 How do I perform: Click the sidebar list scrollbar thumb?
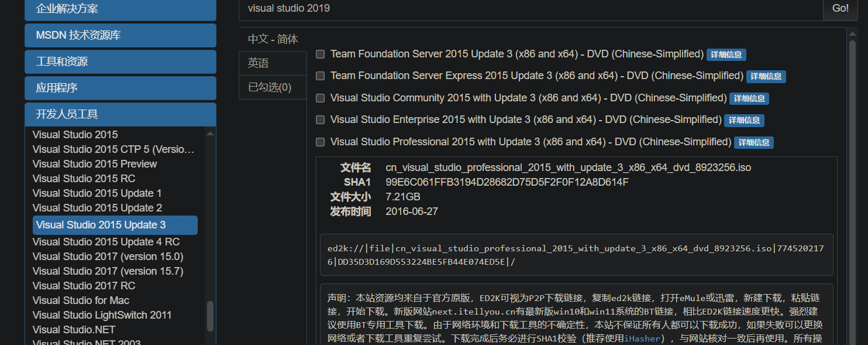pos(211,316)
